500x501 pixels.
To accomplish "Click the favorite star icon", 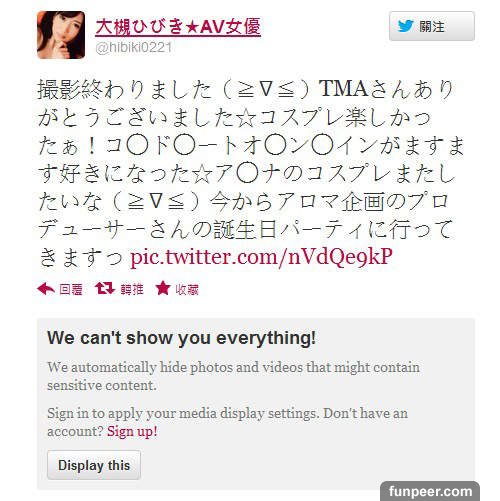I will 163,288.
